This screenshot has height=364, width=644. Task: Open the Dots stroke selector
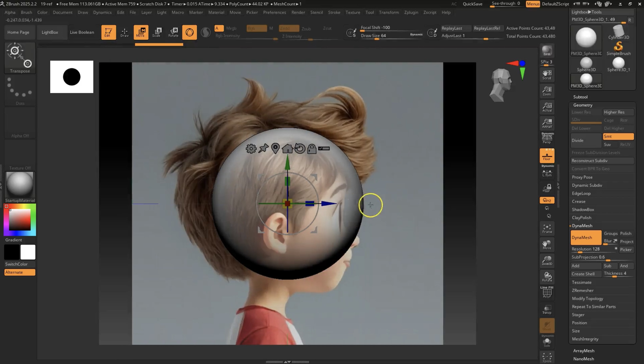20,91
